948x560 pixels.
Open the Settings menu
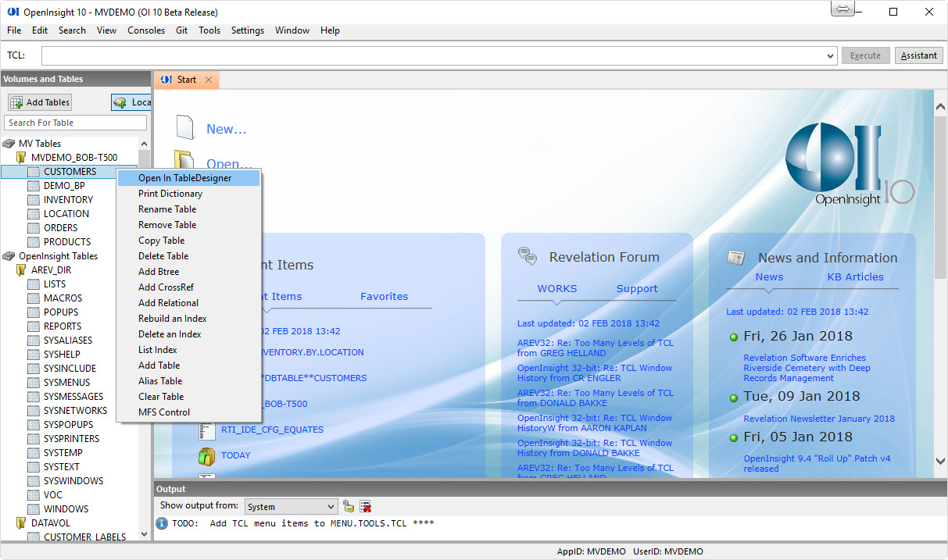tap(248, 30)
